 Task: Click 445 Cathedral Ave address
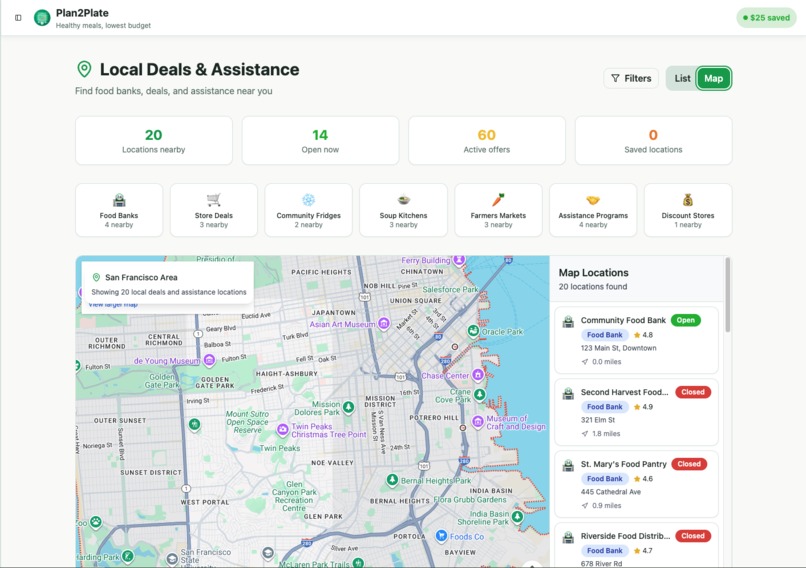point(611,492)
